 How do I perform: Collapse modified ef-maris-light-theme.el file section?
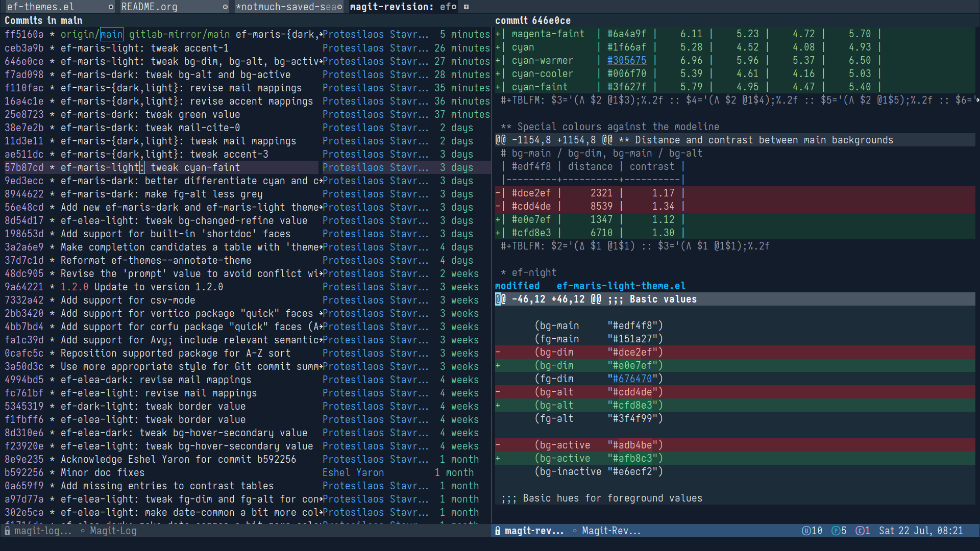coord(590,286)
